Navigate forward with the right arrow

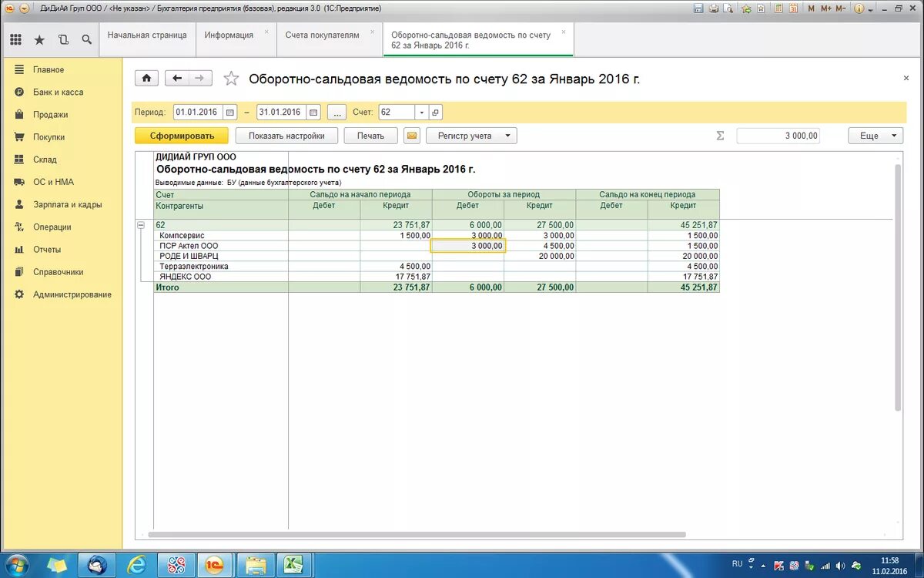pyautogui.click(x=200, y=78)
